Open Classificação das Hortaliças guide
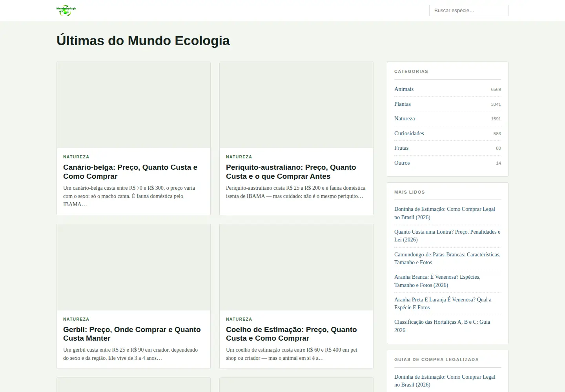565x392 pixels. 442,326
